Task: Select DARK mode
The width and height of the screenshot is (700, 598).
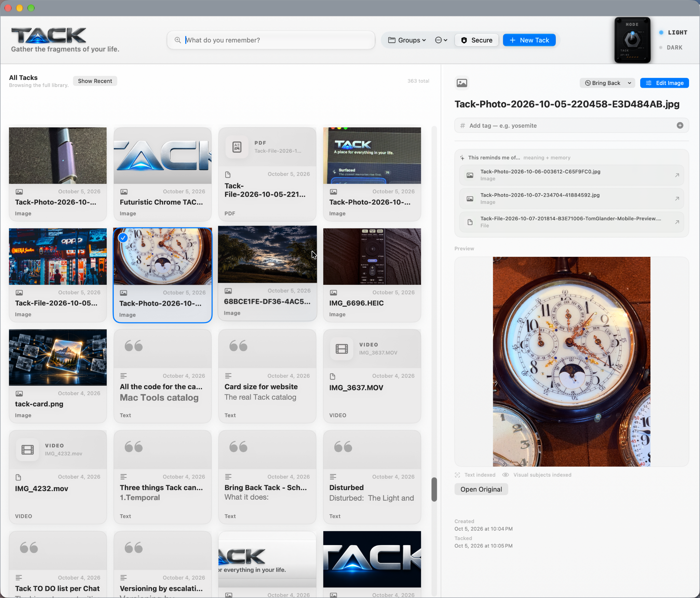Action: pos(671,47)
